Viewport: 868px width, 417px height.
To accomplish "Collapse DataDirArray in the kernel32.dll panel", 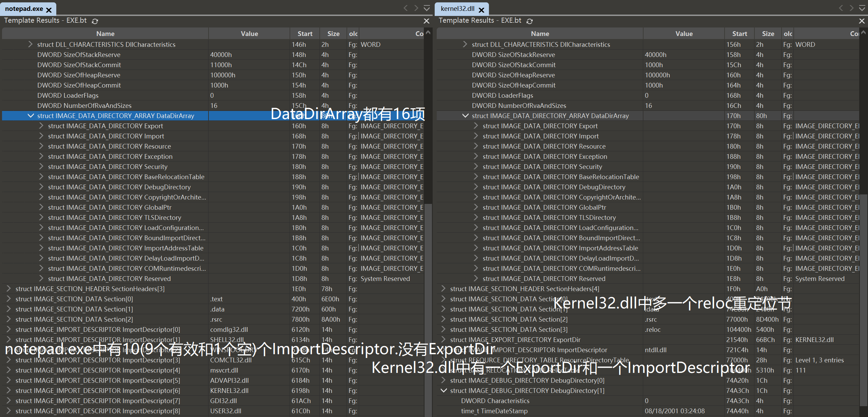I will pos(465,116).
